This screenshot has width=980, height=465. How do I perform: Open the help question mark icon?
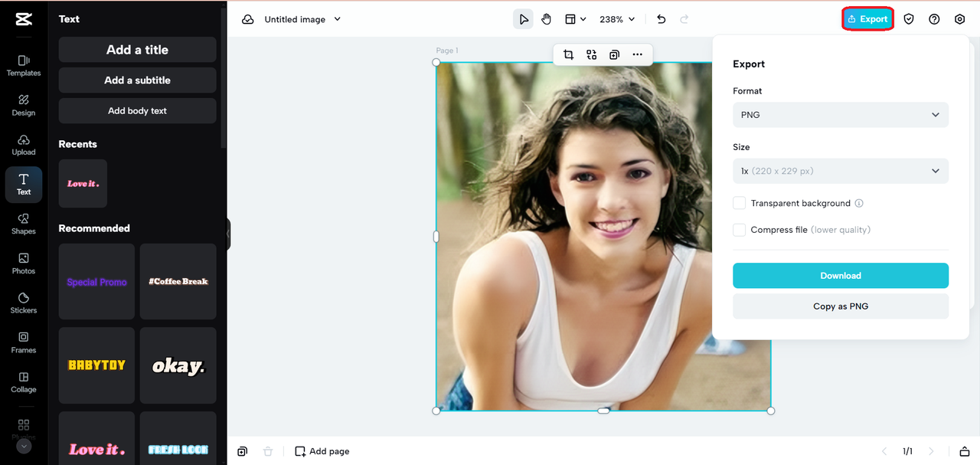click(x=934, y=19)
